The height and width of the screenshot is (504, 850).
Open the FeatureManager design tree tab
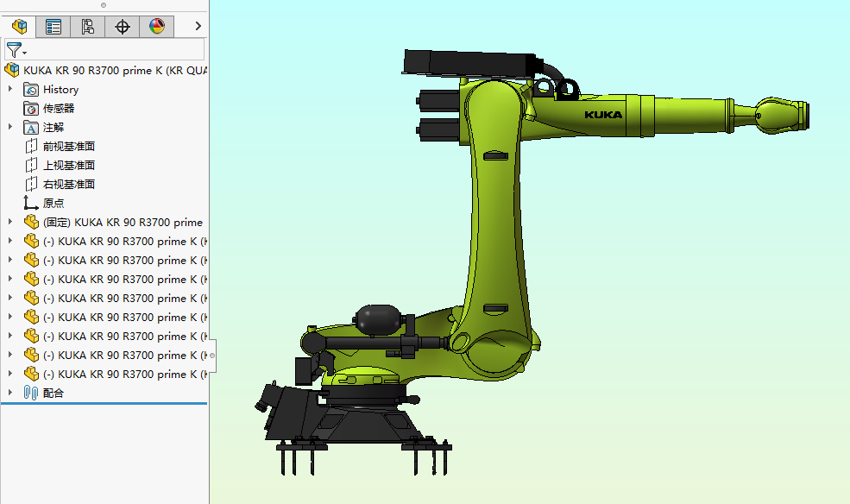pyautogui.click(x=19, y=26)
